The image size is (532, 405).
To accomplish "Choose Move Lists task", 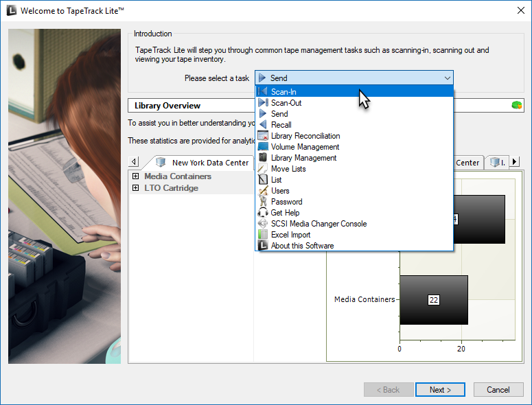I will click(x=354, y=169).
